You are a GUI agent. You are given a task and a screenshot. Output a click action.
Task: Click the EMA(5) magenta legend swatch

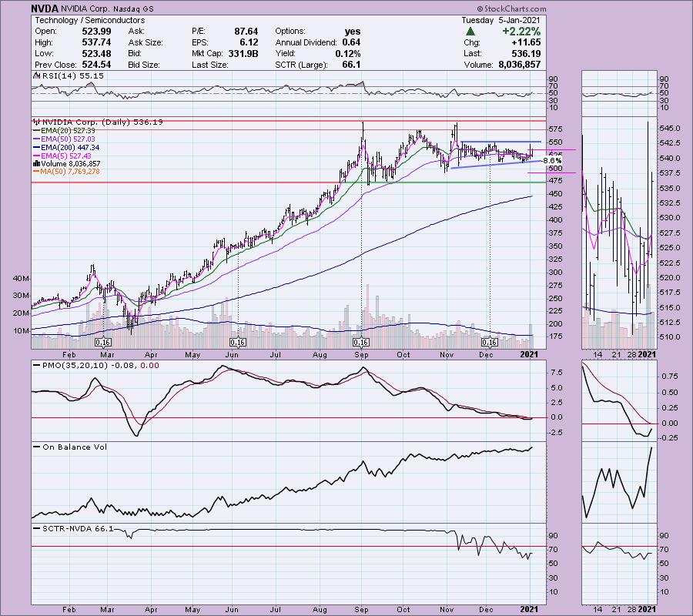pyautogui.click(x=36, y=156)
